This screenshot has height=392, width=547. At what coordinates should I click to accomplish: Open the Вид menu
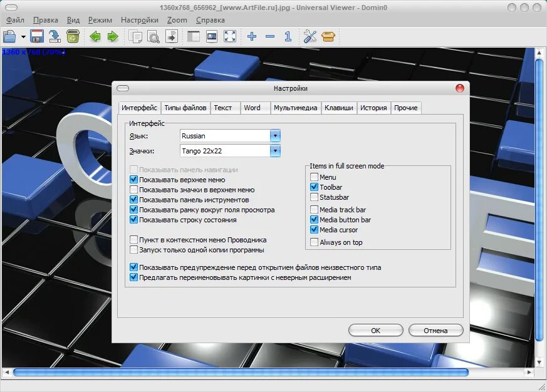(73, 20)
